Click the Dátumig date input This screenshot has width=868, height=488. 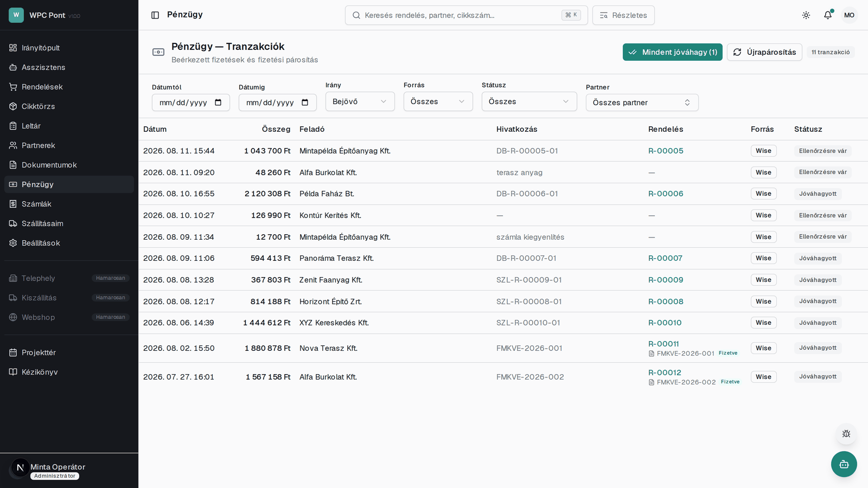click(278, 102)
